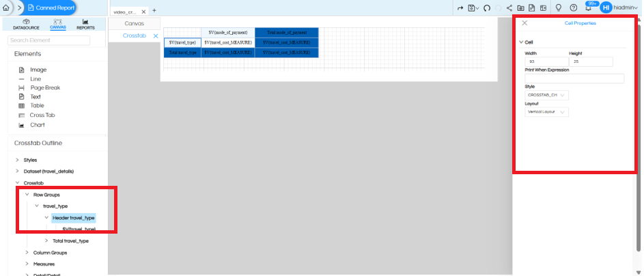Viewport: 644px width, 276px height.
Task: Click the save disk icon
Action: click(472, 8)
